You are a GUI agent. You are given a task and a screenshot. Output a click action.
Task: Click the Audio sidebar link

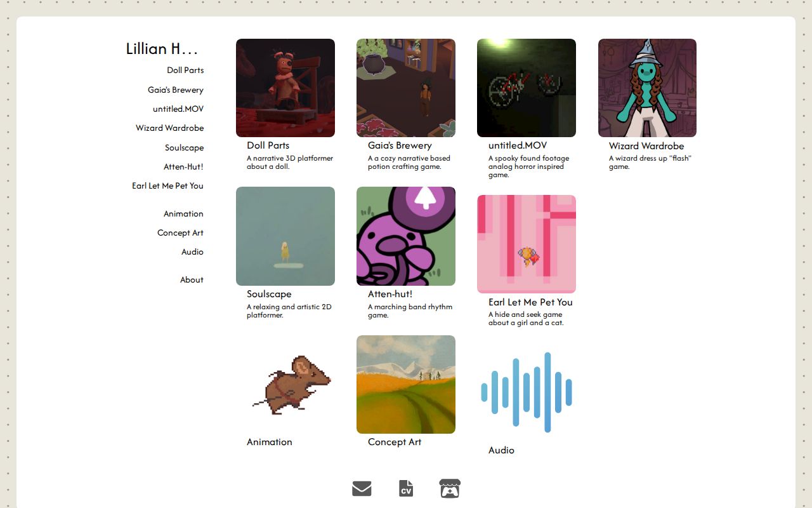[192, 252]
